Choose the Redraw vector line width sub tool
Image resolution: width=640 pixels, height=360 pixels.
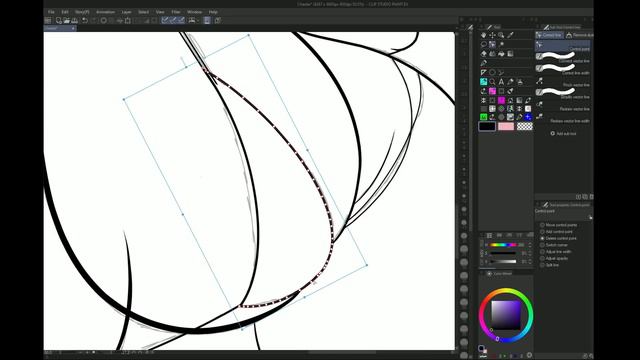[563, 118]
